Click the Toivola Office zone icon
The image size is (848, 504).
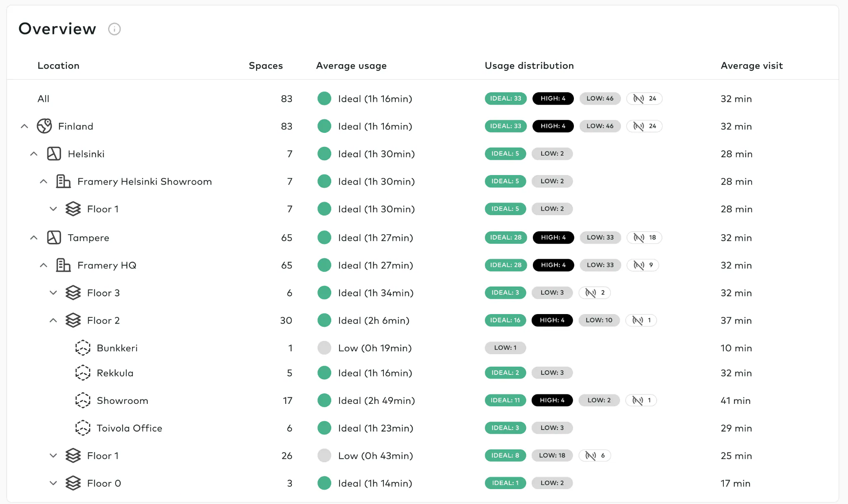[x=83, y=428]
